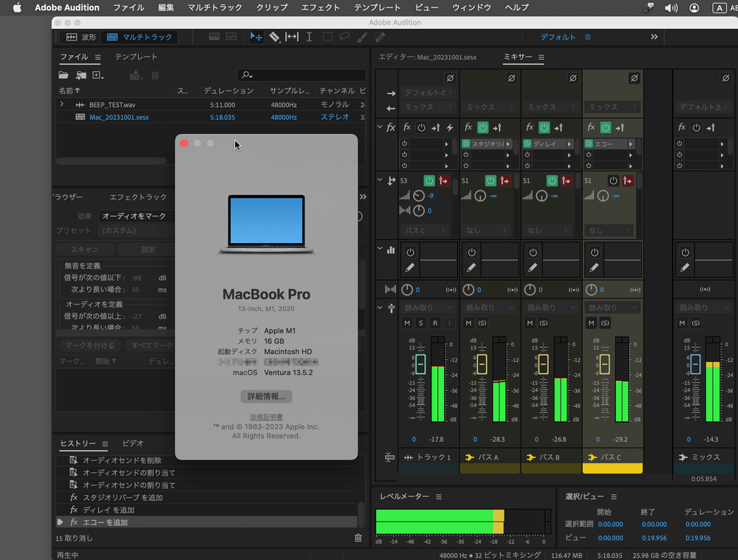
Task: Expand the BEEP_TEST.wav file entry
Action: [x=62, y=105]
